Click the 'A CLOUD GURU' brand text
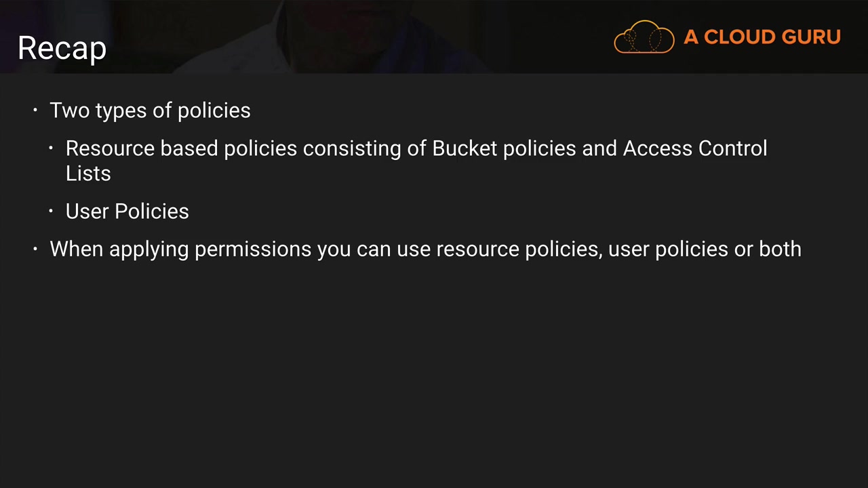This screenshot has height=488, width=868. coord(762,37)
